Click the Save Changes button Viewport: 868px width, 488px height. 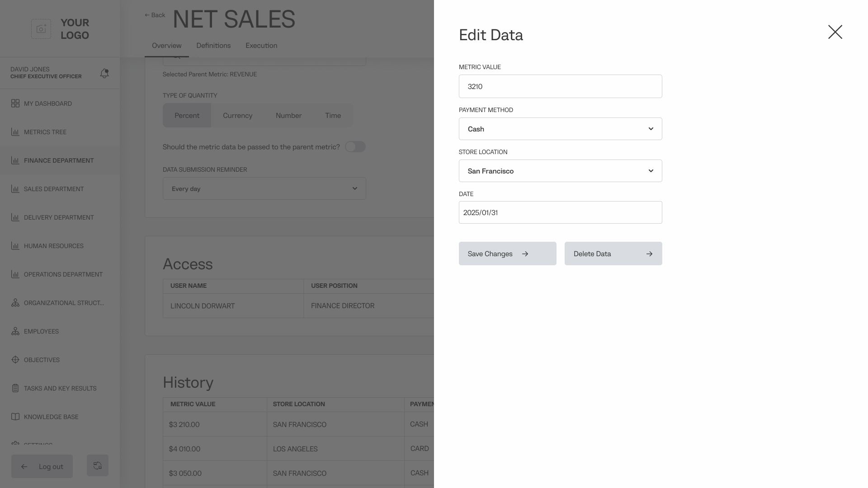point(507,253)
